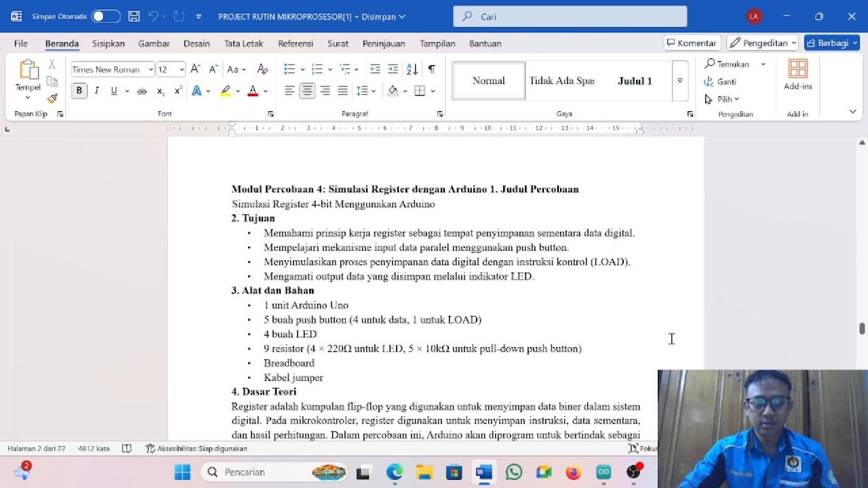Increase the paragraph indent

pyautogui.click(x=393, y=69)
